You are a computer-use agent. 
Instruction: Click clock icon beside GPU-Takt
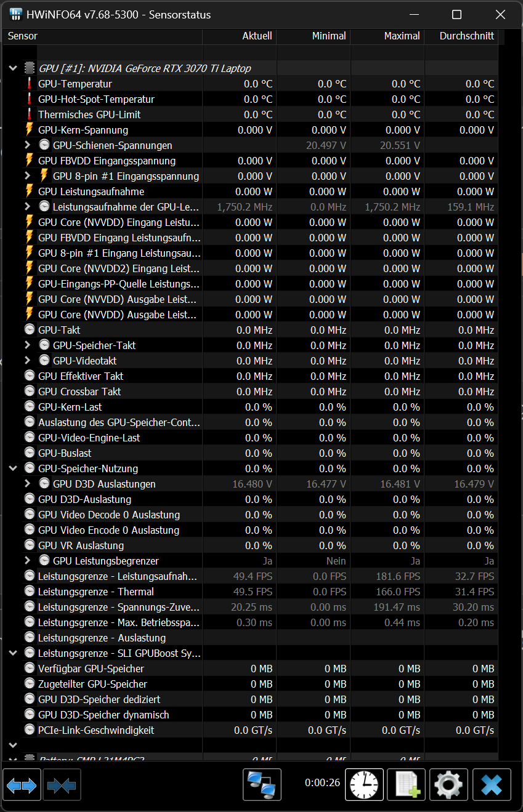(x=30, y=330)
